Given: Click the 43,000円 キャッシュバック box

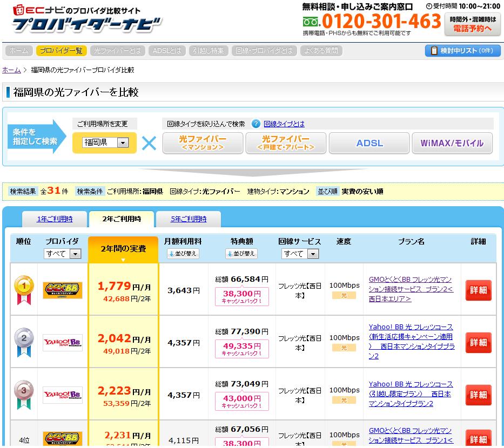Looking at the screenshot, I should [x=241, y=401].
